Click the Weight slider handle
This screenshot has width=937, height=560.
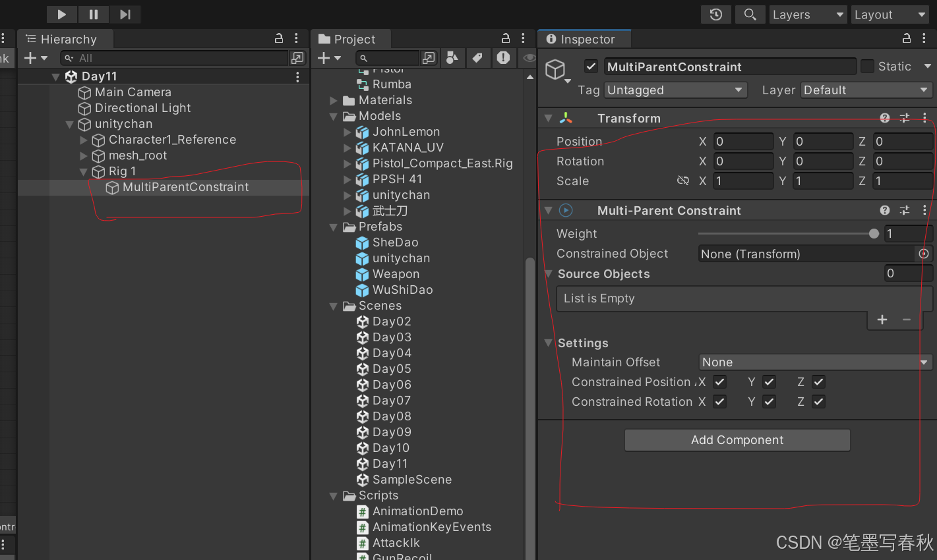click(874, 233)
